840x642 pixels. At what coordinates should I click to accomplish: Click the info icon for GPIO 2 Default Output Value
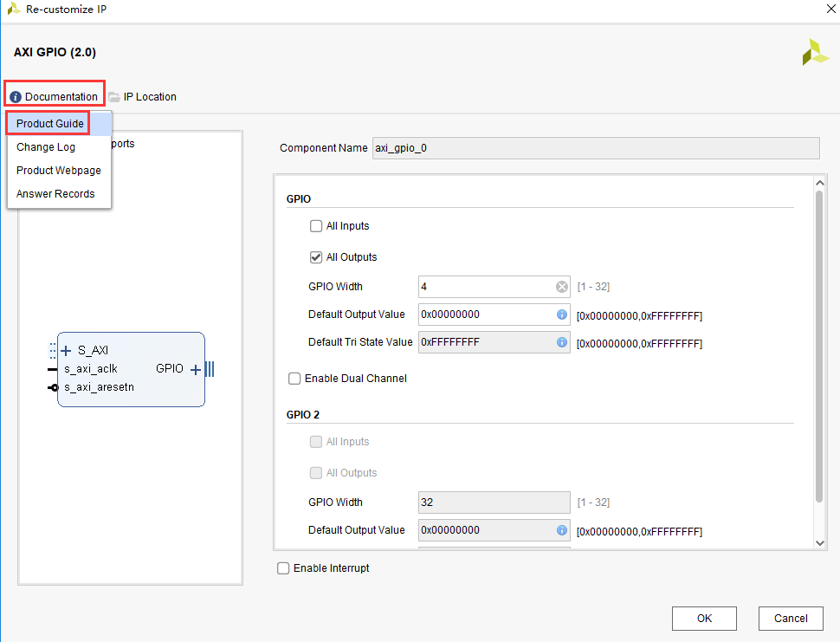point(561,529)
